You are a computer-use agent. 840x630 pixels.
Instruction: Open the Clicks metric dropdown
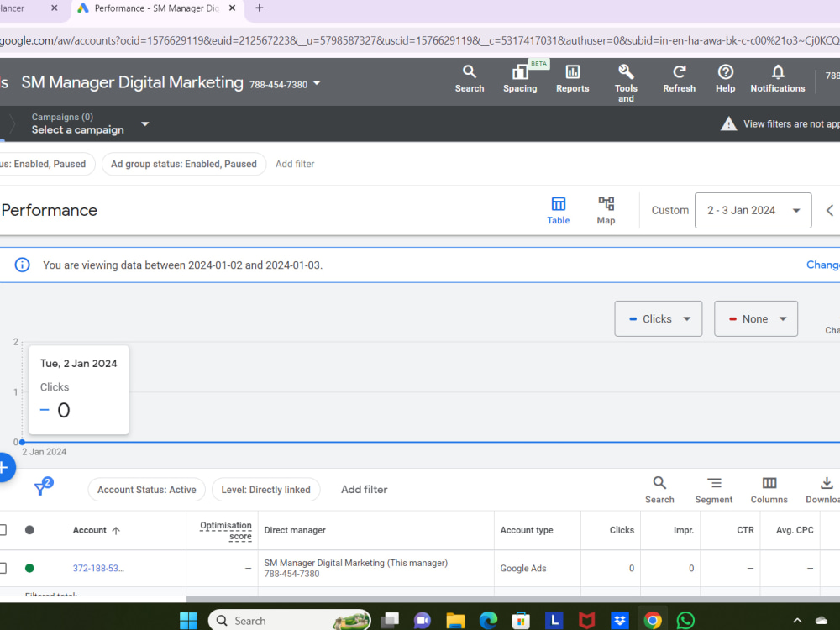point(658,318)
